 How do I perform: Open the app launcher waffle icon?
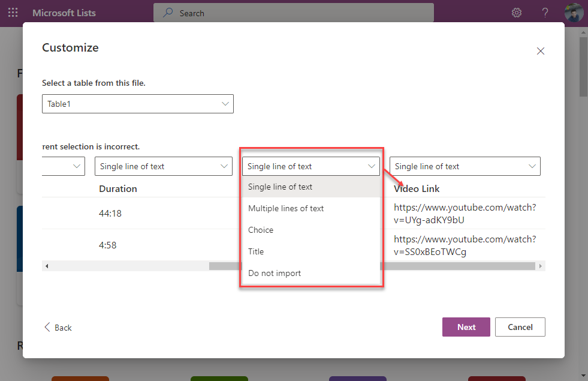pyautogui.click(x=13, y=13)
